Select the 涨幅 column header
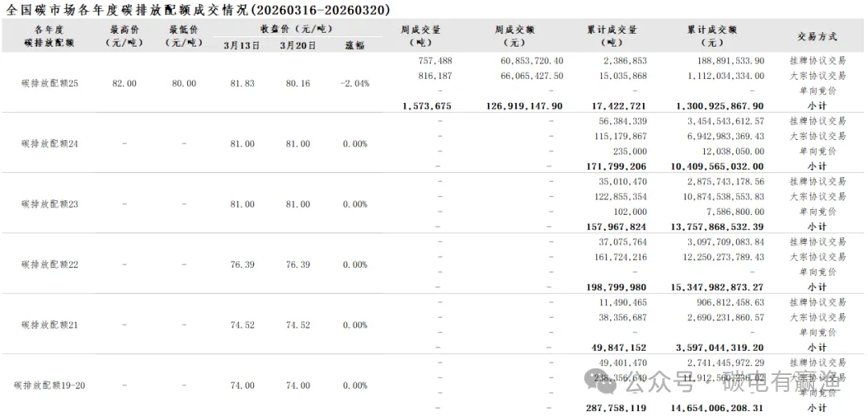 [354, 46]
